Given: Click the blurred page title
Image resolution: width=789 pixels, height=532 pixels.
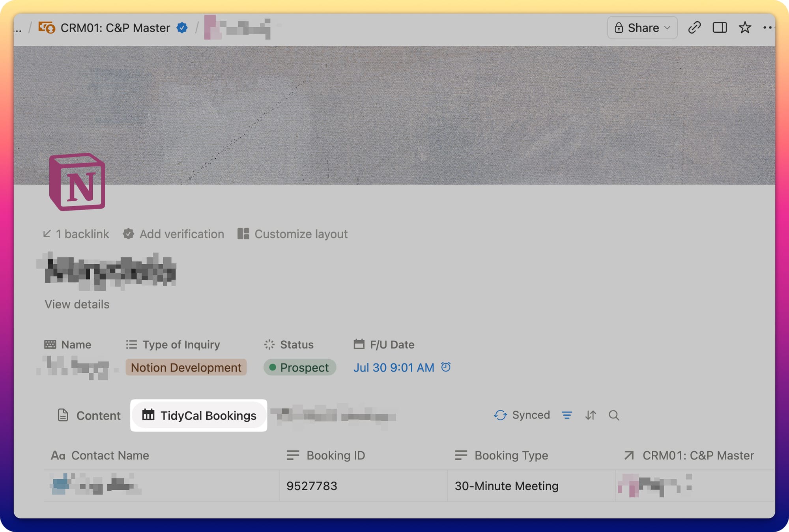Looking at the screenshot, I should point(106,272).
